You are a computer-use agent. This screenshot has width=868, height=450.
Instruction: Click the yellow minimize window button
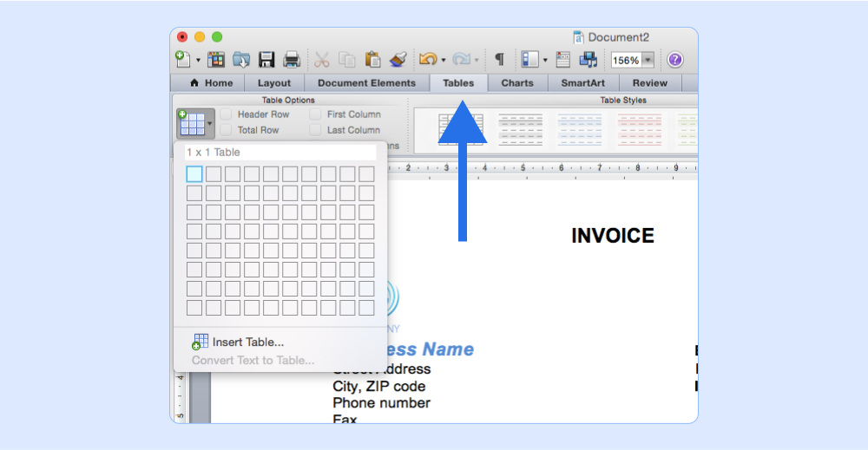pyautogui.click(x=200, y=37)
